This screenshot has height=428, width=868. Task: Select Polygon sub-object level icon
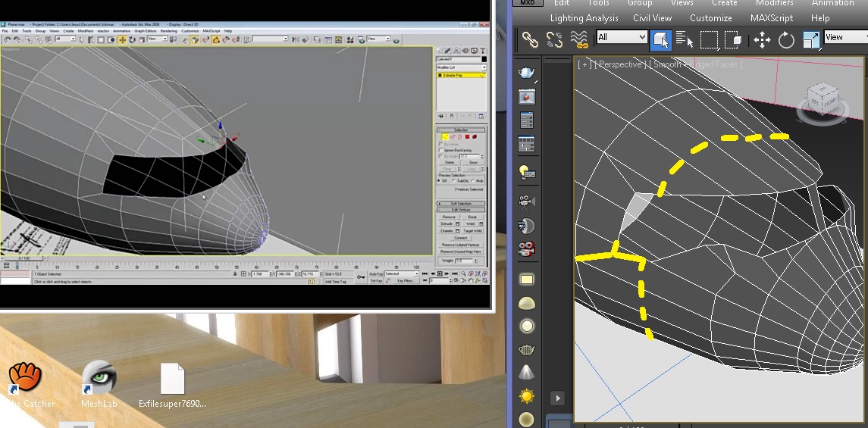click(x=467, y=136)
